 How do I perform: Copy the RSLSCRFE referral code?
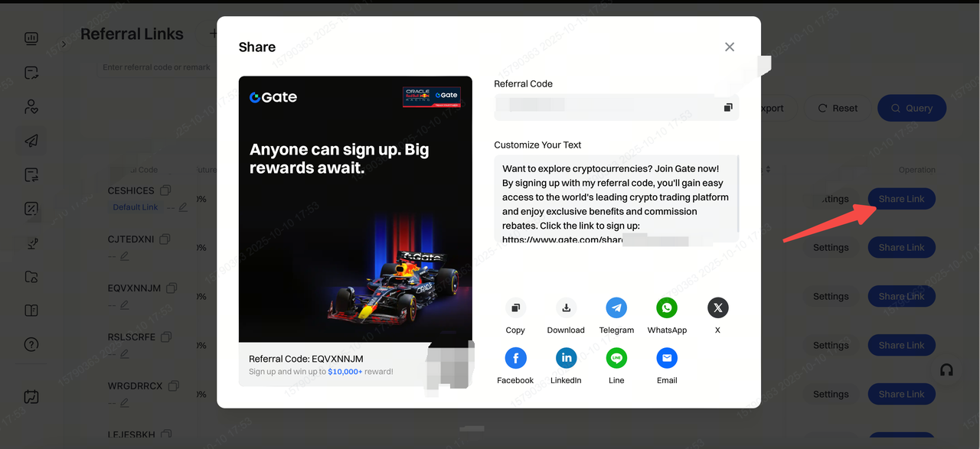point(167,337)
